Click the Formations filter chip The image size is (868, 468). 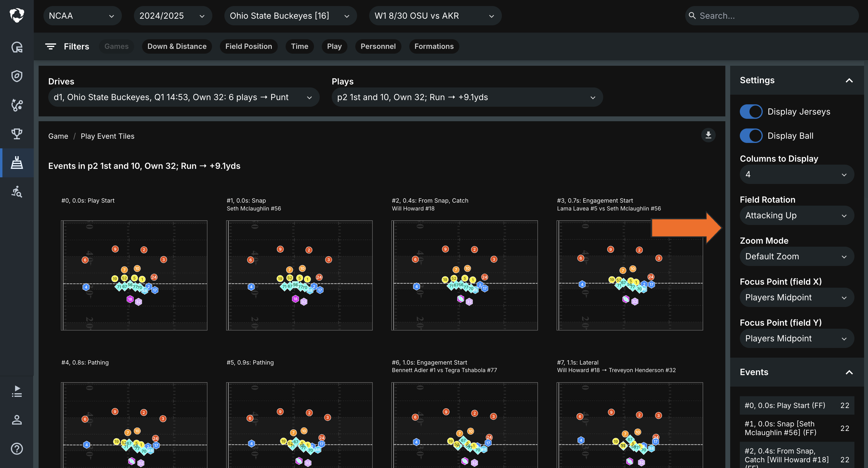(434, 46)
